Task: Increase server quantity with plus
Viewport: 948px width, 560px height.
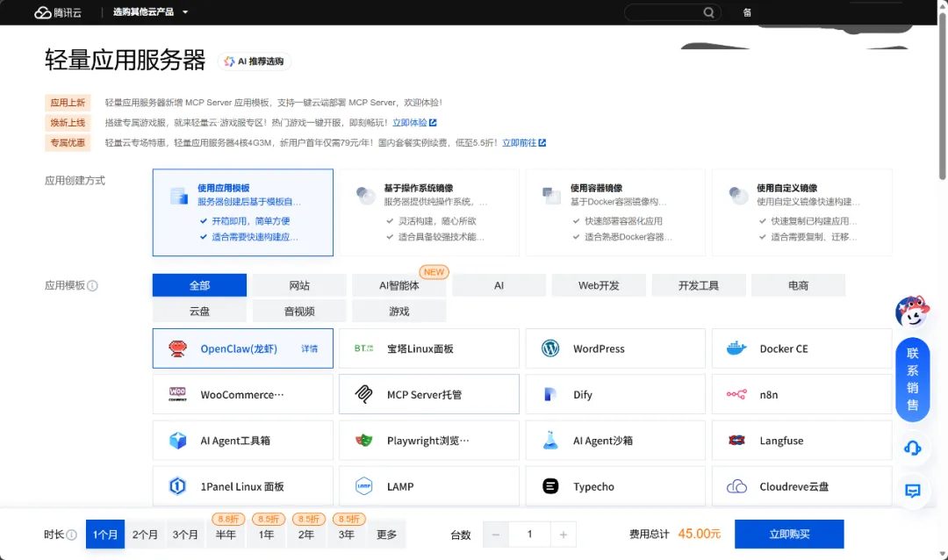Action: click(x=563, y=535)
